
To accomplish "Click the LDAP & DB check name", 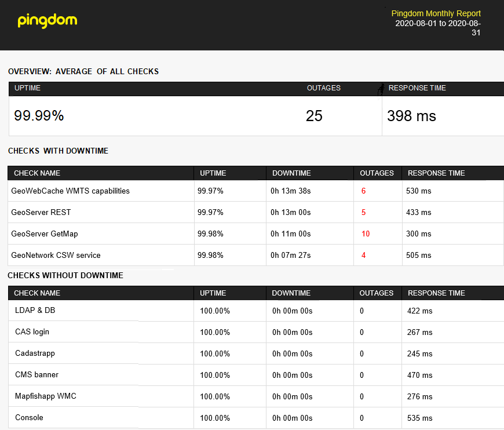I will (x=35, y=311).
